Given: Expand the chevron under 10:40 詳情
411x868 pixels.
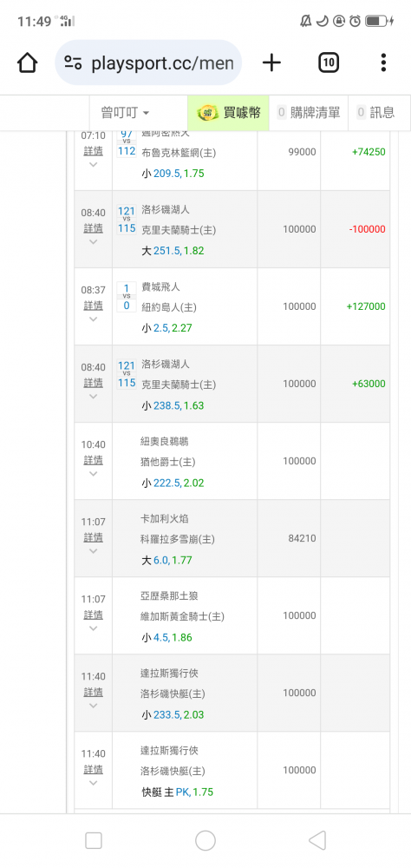Looking at the screenshot, I should [93, 474].
